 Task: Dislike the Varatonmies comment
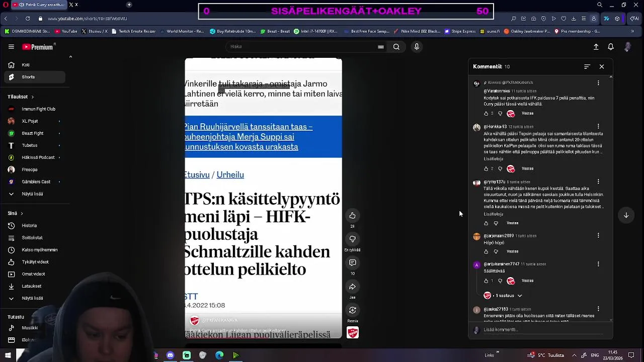(499, 114)
